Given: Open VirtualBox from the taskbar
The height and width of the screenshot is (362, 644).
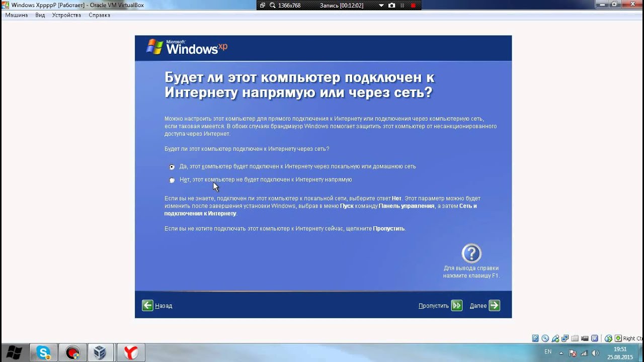Looking at the screenshot, I should click(102, 352).
